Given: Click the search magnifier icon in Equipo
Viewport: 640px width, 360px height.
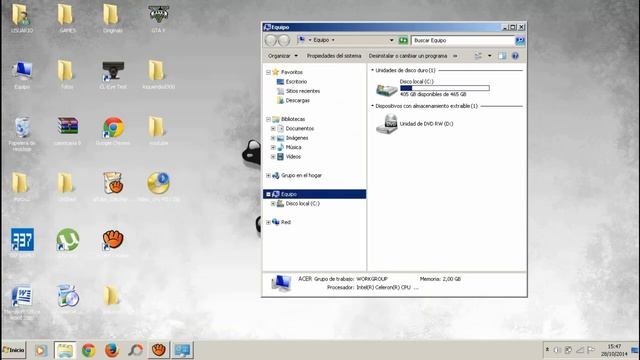Looking at the screenshot, I should [x=520, y=40].
